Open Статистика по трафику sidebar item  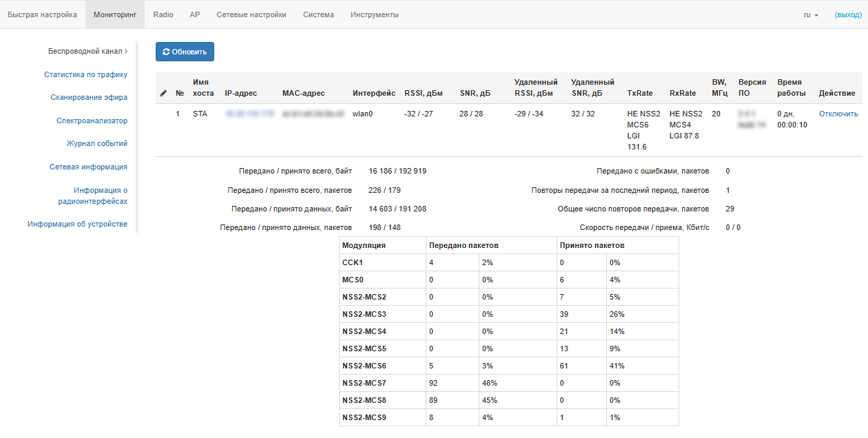pyautogui.click(x=85, y=74)
